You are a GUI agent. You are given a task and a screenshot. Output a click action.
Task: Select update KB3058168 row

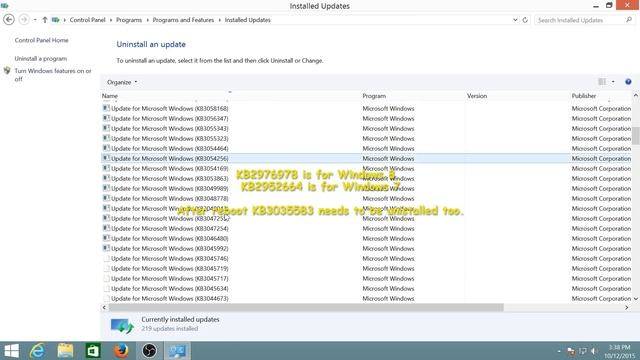[366, 108]
